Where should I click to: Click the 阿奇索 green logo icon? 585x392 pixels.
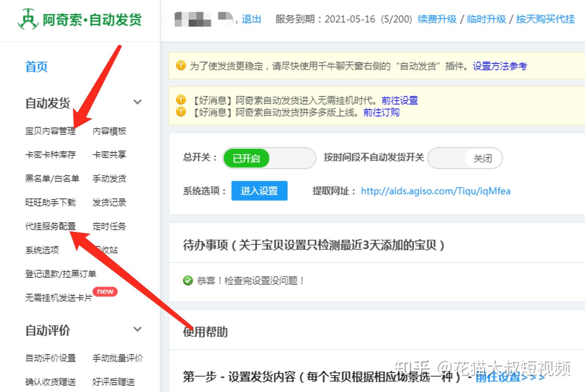(28, 19)
